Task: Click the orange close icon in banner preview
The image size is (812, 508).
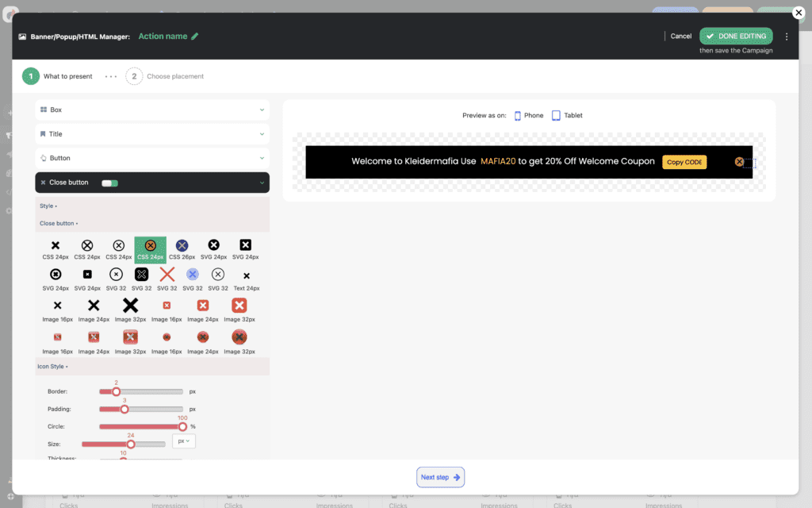Action: [x=739, y=162]
